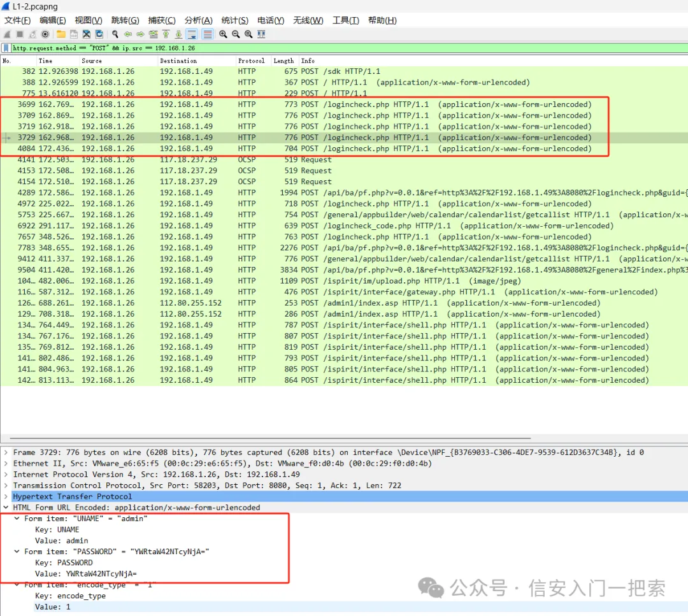
Task: Sort by the Destination column header
Action: tap(197, 61)
